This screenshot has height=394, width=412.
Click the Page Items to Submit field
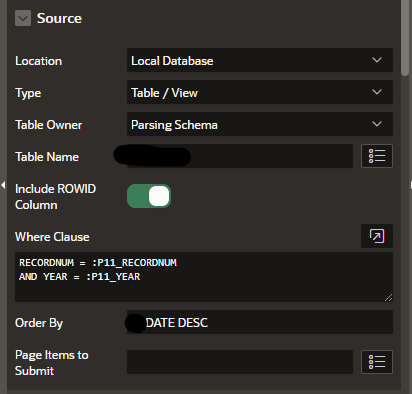click(x=240, y=362)
